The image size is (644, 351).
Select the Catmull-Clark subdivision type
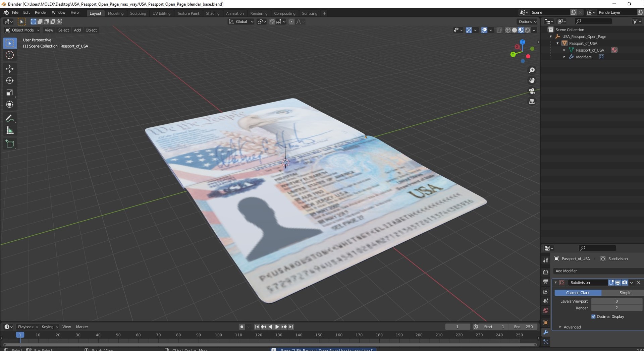578,293
